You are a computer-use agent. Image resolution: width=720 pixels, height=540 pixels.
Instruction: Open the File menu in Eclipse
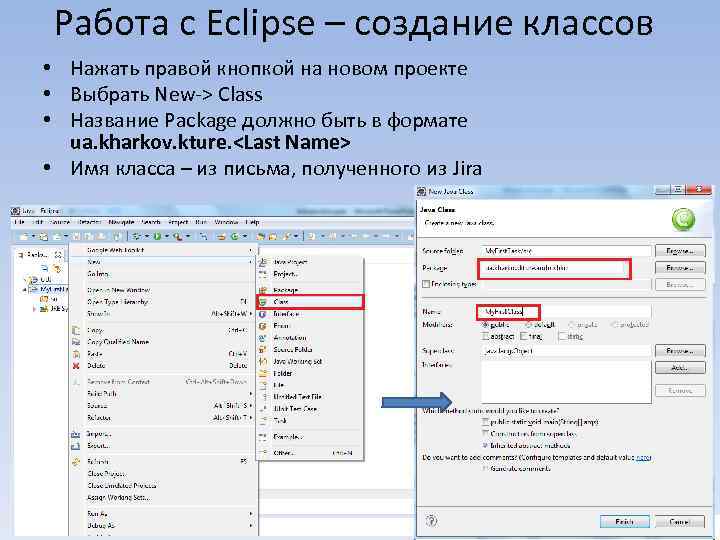(x=19, y=222)
